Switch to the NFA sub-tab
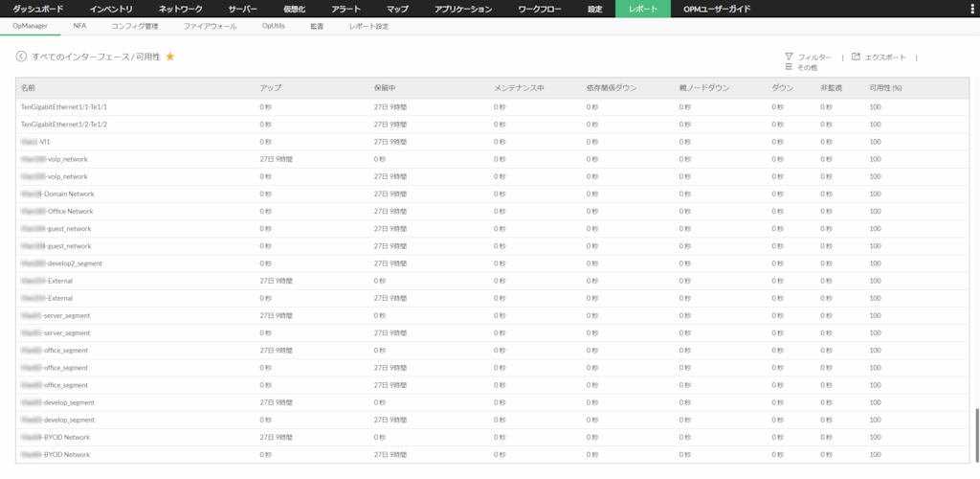980x479 pixels. click(79, 26)
